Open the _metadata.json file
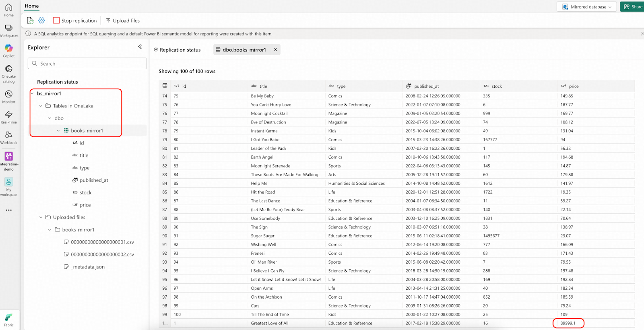Viewport: 644px width, 330px height. (x=88, y=267)
